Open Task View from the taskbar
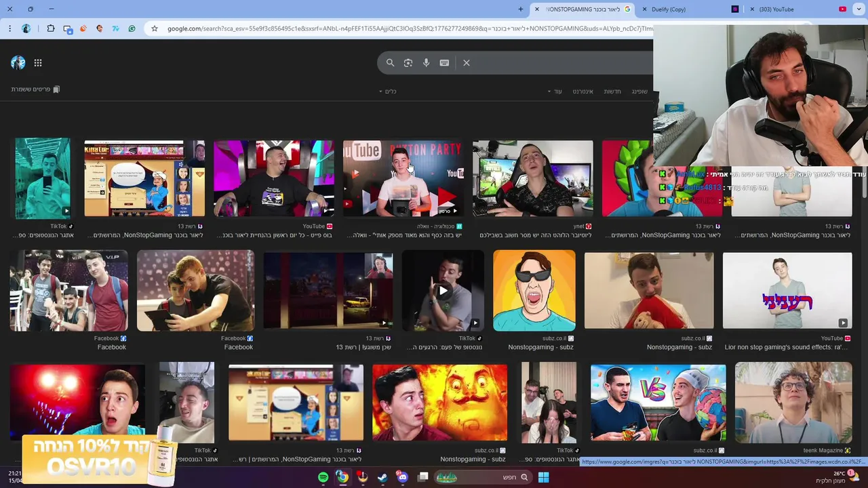The width and height of the screenshot is (868, 488). [423, 477]
